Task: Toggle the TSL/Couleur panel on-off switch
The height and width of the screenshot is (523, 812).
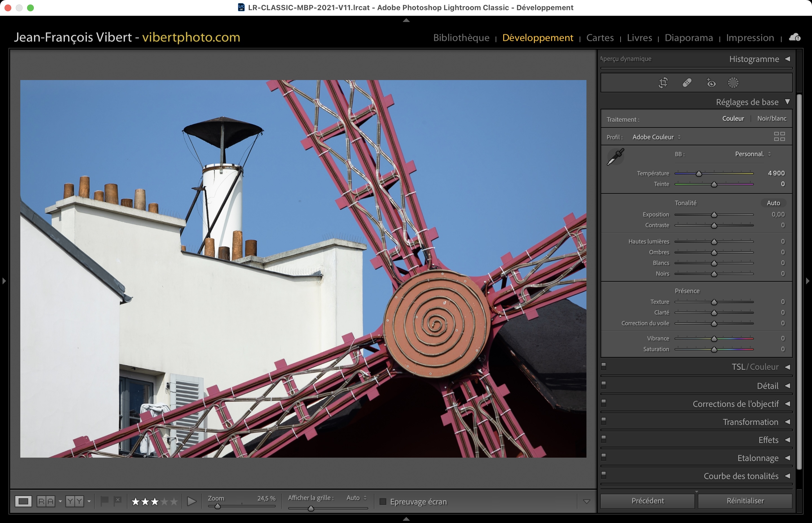Action: (604, 366)
